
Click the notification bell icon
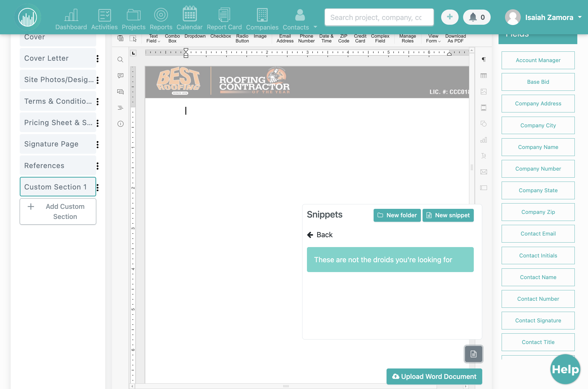click(473, 17)
